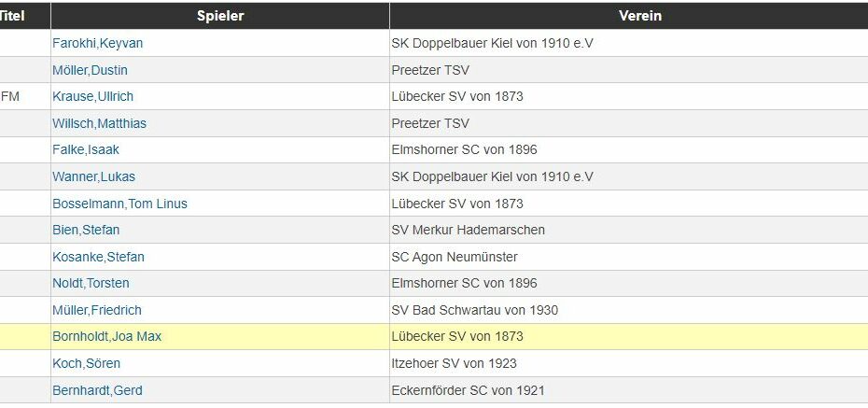Screen dimensions: 868x408
Task: Open the Koch,Sören player link
Action: coord(87,364)
